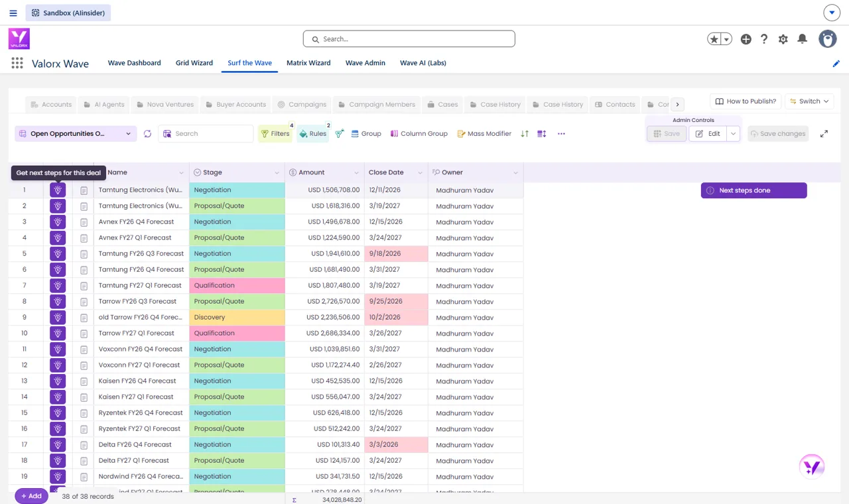
Task: Click the global Search box
Action: point(409,39)
